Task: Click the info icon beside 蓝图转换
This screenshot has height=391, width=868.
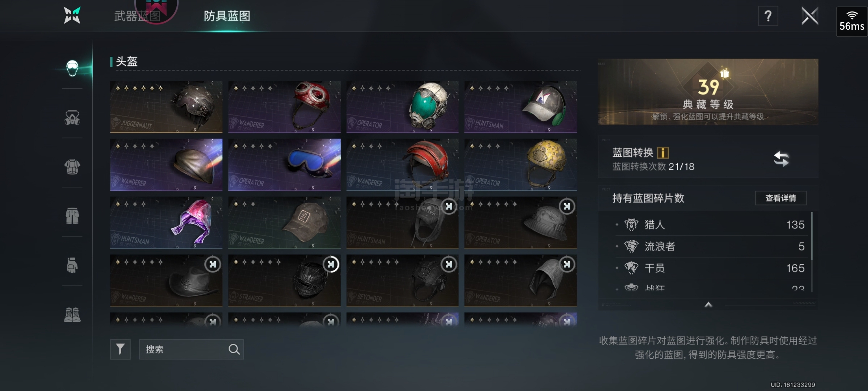Action: click(x=662, y=152)
